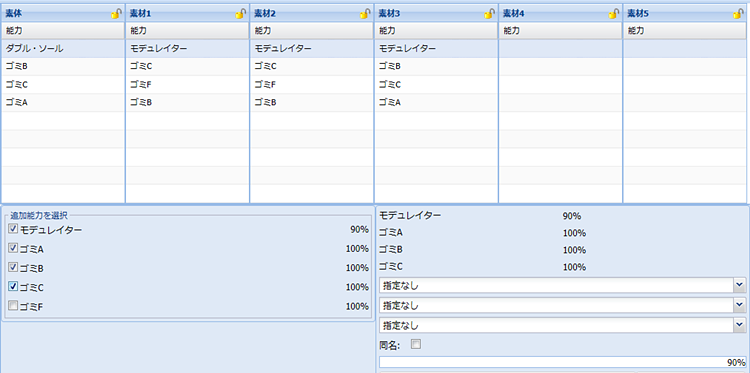
Task: Select ゴミF row in 素材1 list
Action: coord(187,85)
